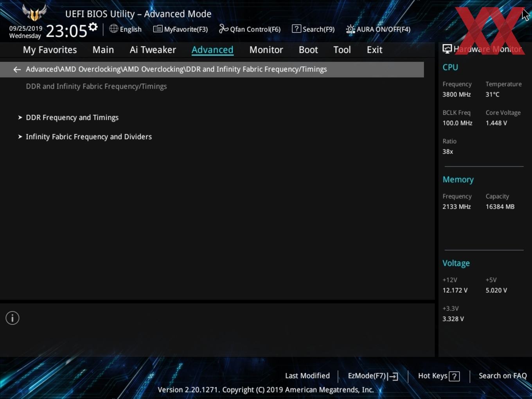The width and height of the screenshot is (532, 399).
Task: Click the version copyright text
Action: (266, 390)
